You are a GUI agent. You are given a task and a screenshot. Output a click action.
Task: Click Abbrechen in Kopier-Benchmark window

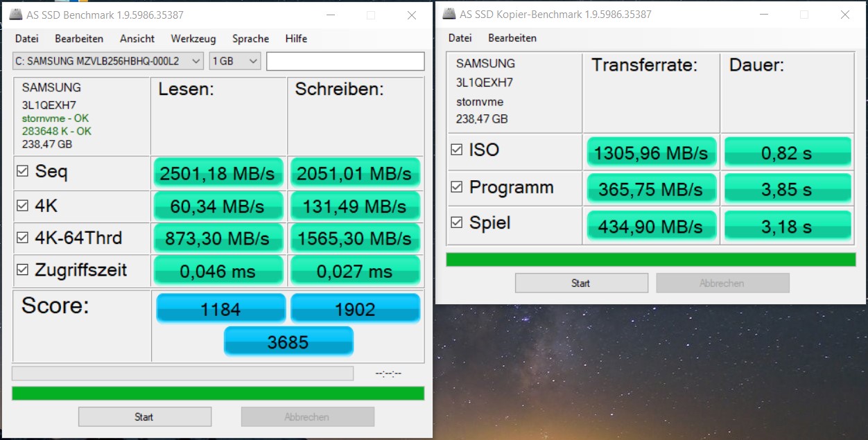pos(722,283)
